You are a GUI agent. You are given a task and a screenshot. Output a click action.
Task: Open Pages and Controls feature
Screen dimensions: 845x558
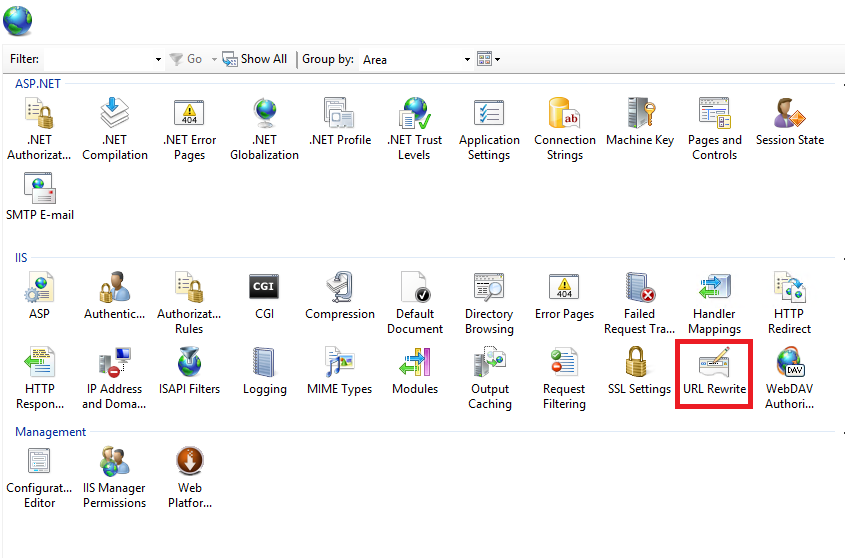[x=715, y=129]
